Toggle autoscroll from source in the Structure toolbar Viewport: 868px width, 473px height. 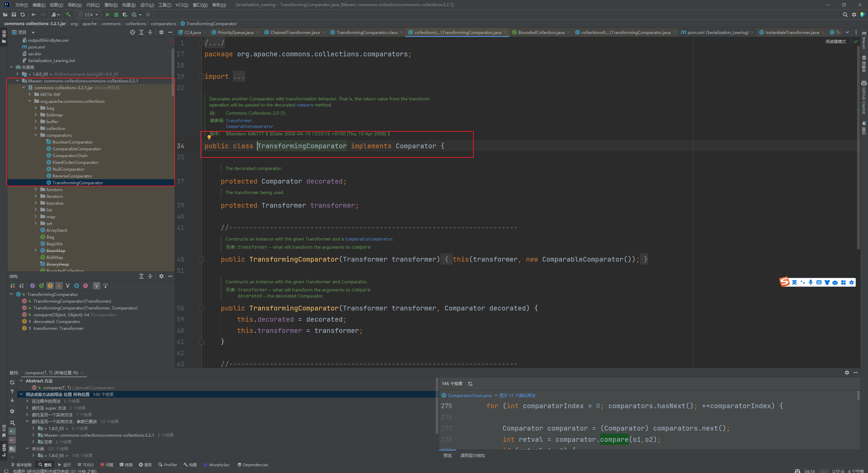pyautogui.click(x=105, y=286)
